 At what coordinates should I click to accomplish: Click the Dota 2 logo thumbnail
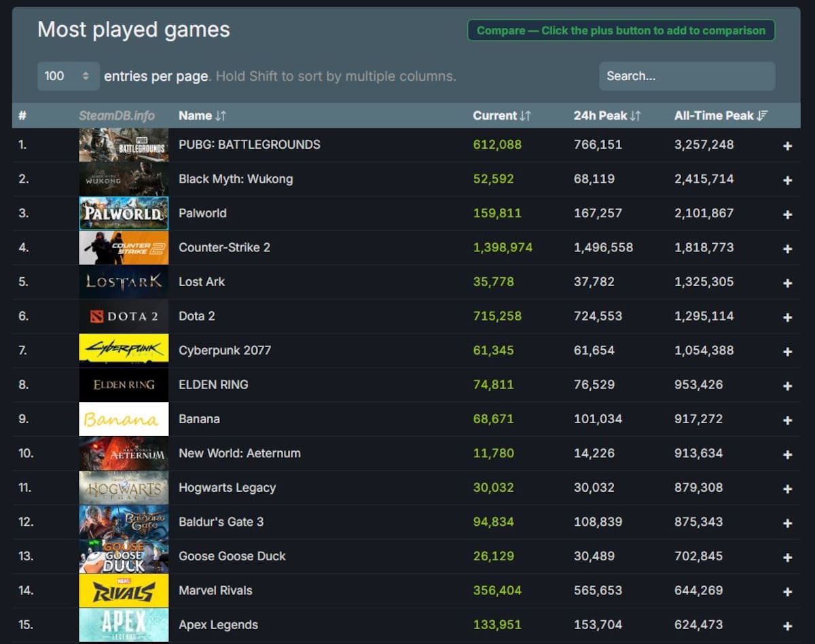(124, 316)
